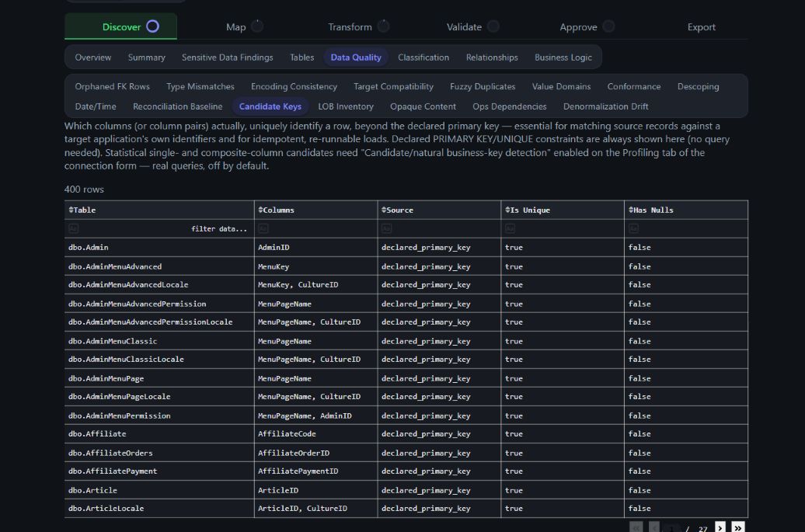
Task: Open the Ops Dependencies check
Action: (509, 106)
